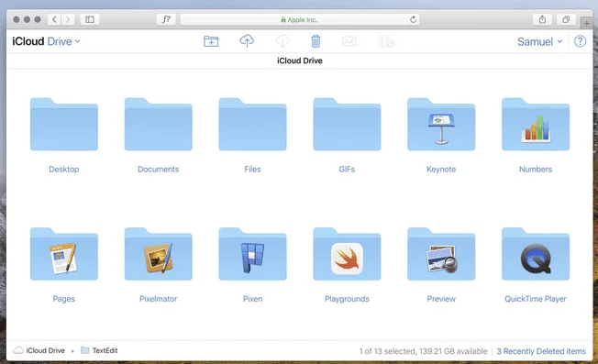The image size is (598, 364).
Task: Click the f? font button in Safari toolbar
Action: pos(166,19)
